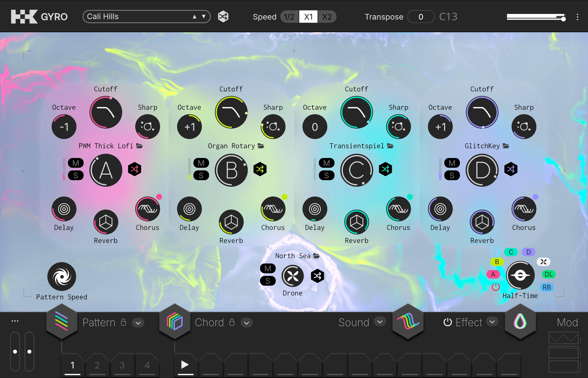Click the Pattern Speed spiral knob

coord(62,277)
